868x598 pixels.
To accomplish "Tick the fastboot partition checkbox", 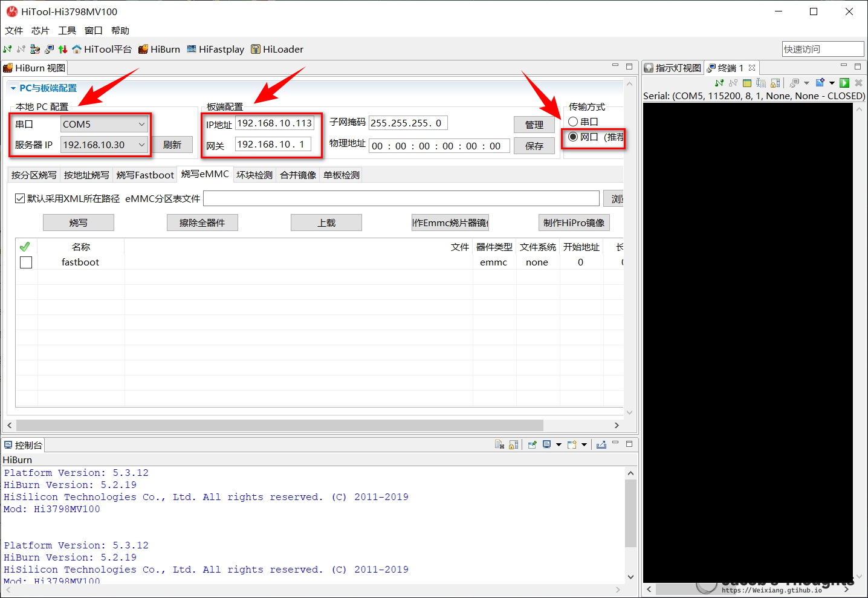I will 26,262.
